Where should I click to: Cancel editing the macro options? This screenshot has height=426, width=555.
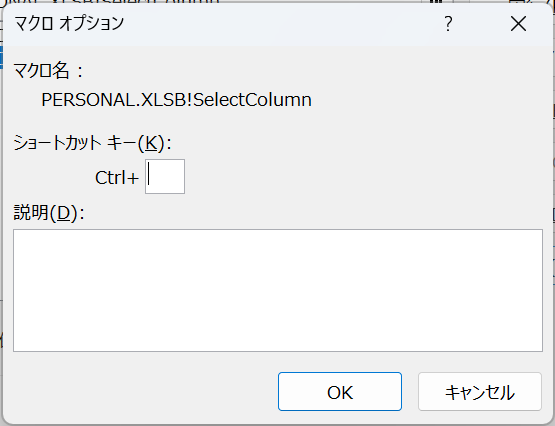click(x=480, y=392)
